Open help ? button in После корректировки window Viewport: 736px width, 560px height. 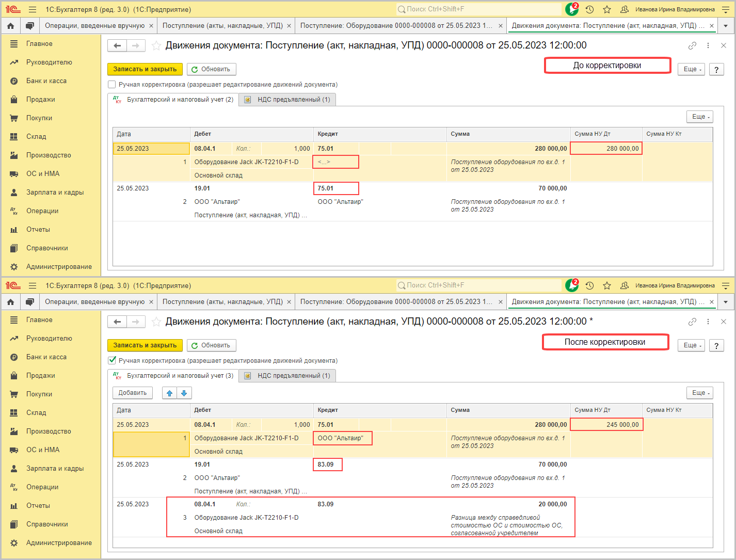[716, 345]
